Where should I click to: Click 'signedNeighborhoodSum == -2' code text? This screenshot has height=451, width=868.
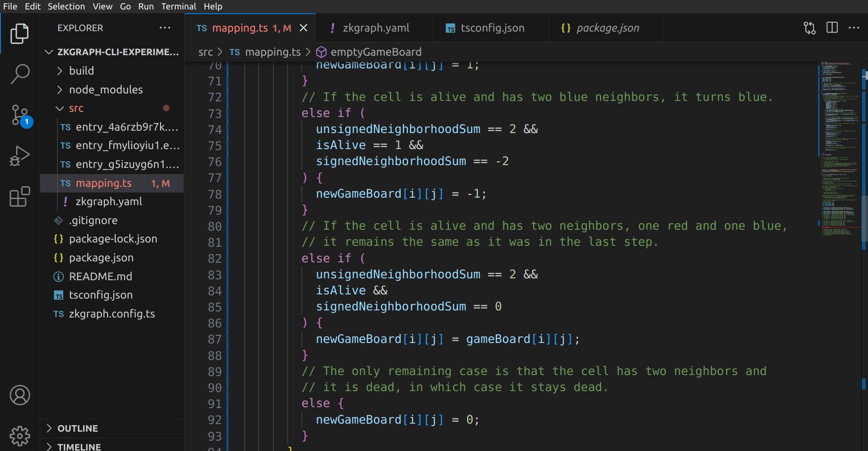coord(412,161)
